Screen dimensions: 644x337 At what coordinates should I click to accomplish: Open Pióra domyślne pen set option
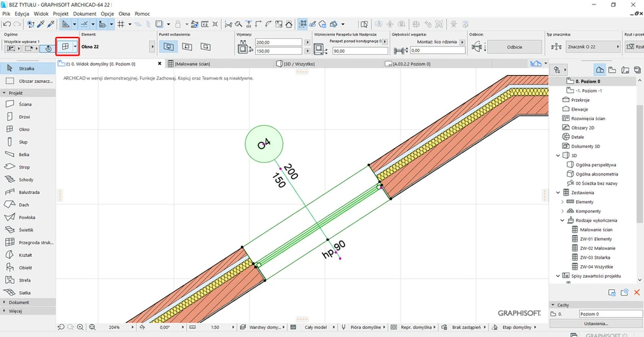pos(364,327)
